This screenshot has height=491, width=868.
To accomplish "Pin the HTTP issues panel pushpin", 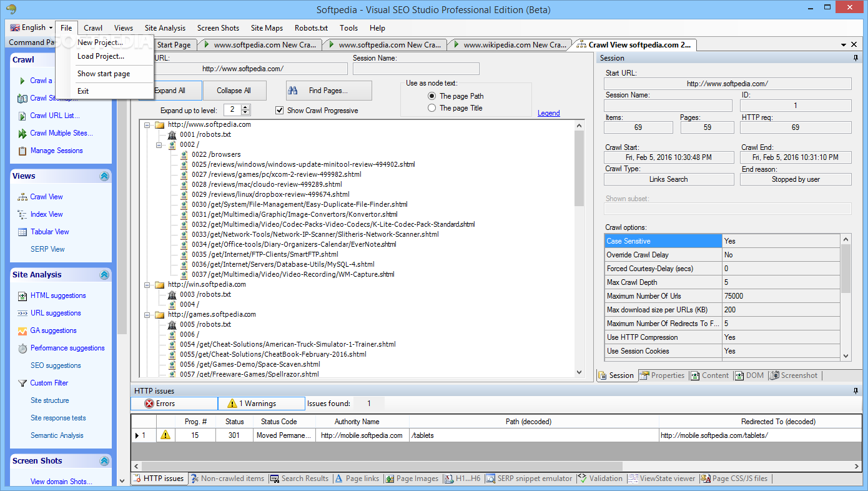I will 856,390.
